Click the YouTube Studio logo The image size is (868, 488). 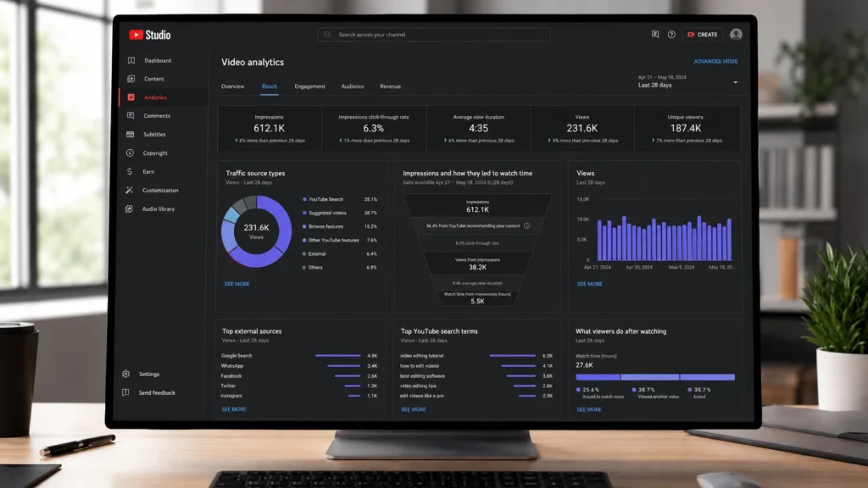point(149,35)
